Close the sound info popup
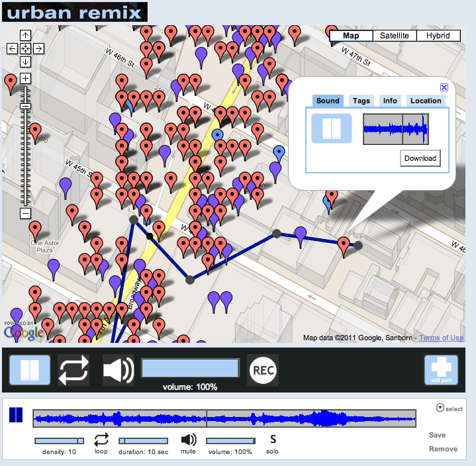Screen dimensions: 476x466 [x=444, y=87]
